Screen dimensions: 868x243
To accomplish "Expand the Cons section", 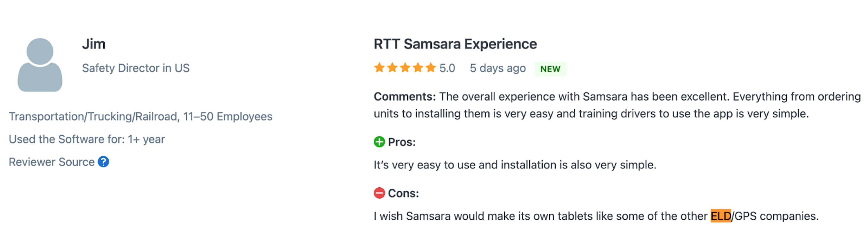I will click(403, 193).
